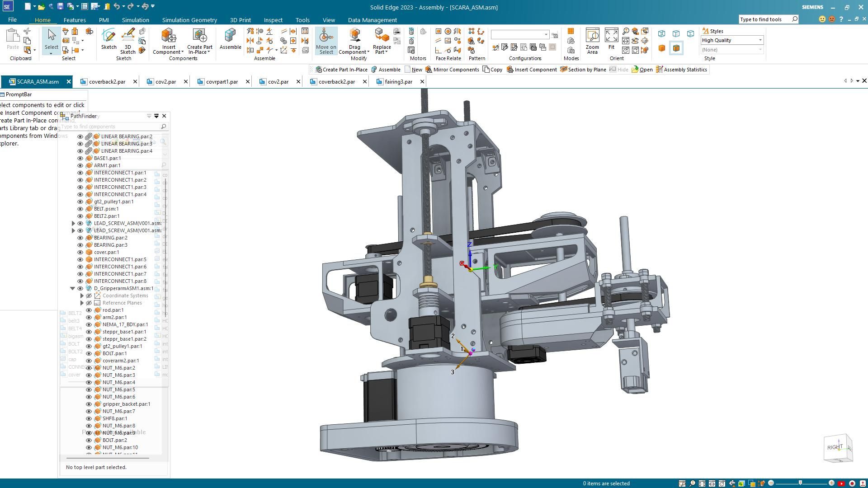Hide BASE1.par:1 with its eye icon
The width and height of the screenshot is (868, 488).
(x=80, y=158)
